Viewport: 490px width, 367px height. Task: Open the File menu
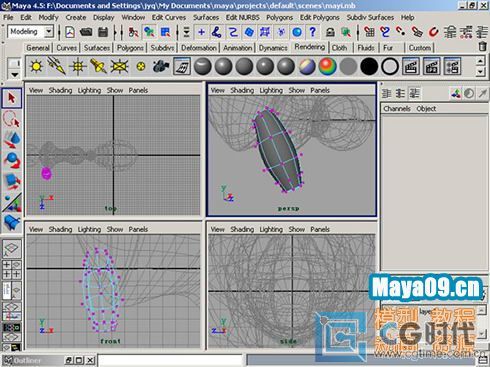8,17
